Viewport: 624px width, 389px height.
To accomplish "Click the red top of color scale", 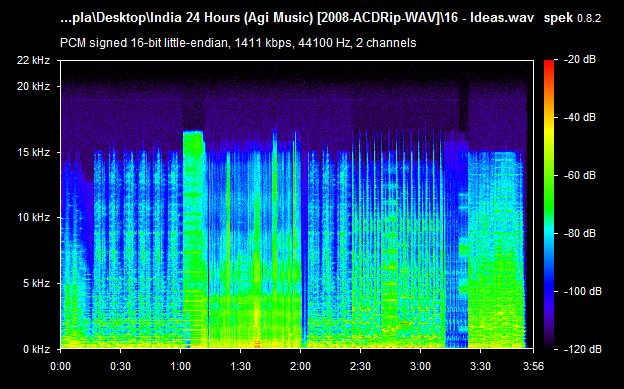I will (x=549, y=66).
